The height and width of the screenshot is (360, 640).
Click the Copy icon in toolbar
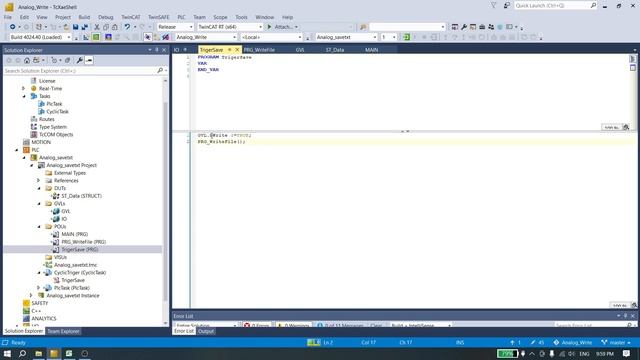pos(106,27)
